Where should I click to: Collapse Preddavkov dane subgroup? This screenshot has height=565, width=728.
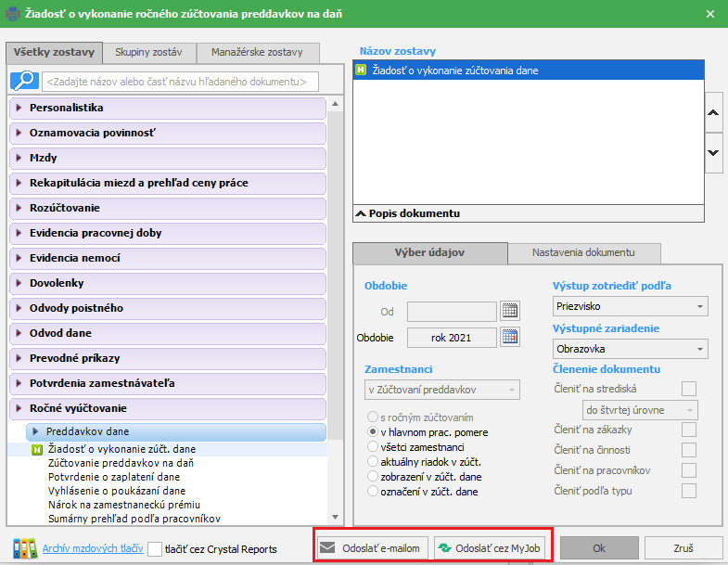pyautogui.click(x=176, y=431)
